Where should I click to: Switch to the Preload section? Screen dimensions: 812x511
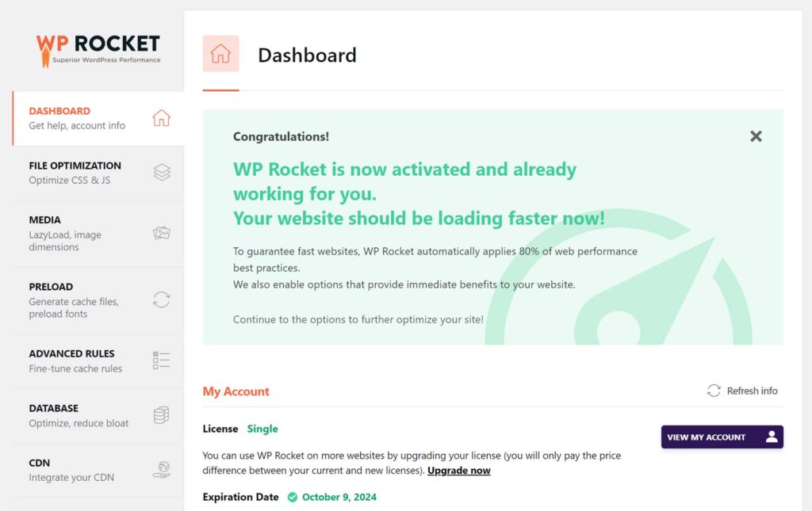tap(51, 287)
